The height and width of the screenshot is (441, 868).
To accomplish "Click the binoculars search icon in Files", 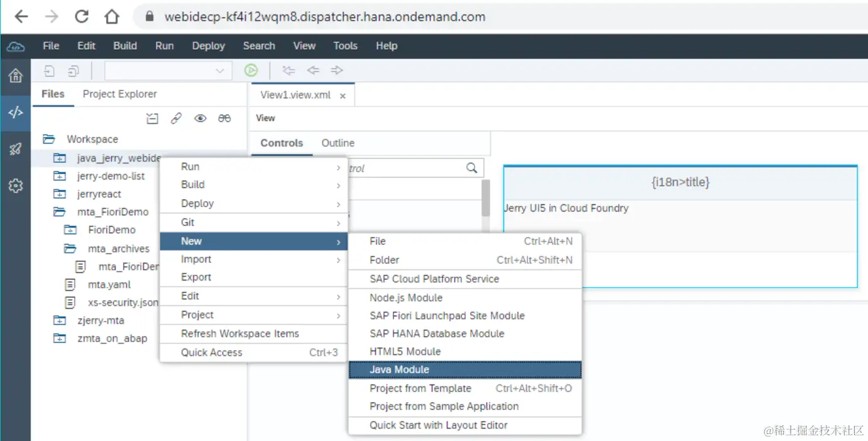I will tap(224, 118).
